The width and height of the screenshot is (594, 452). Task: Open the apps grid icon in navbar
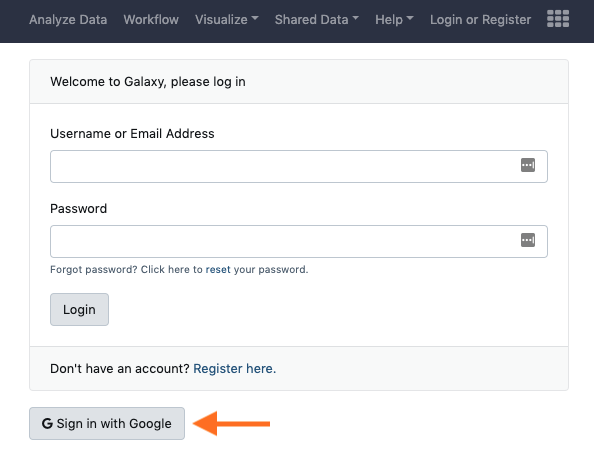(x=558, y=19)
